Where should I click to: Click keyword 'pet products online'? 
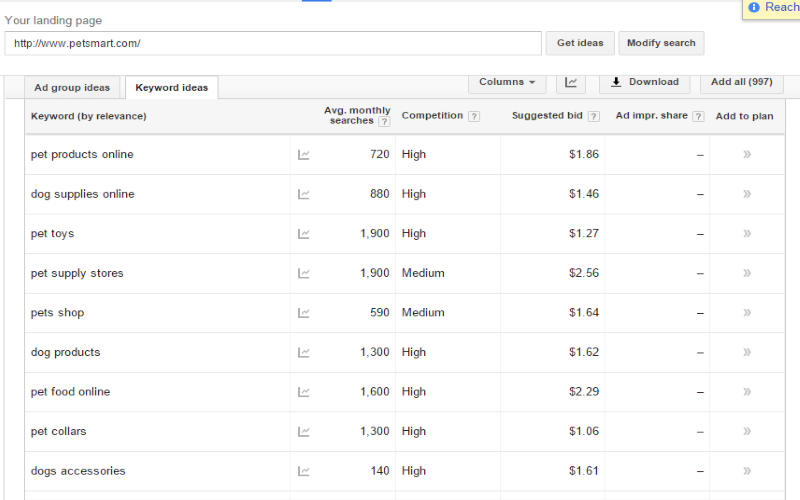(82, 154)
